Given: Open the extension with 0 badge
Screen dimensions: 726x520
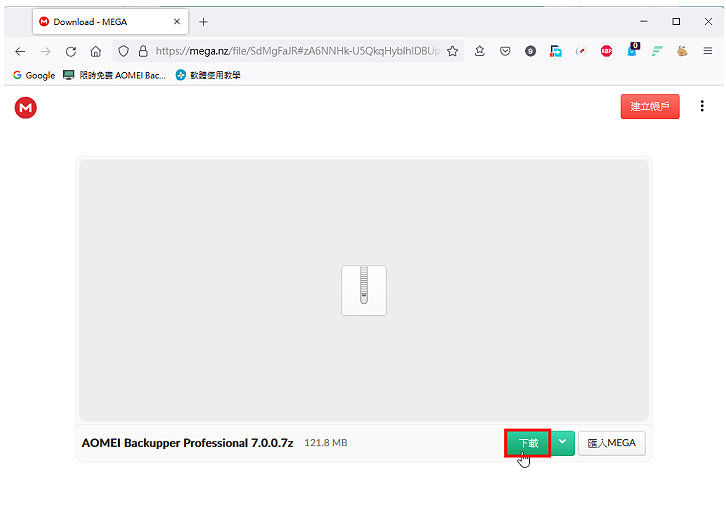Looking at the screenshot, I should point(632,50).
